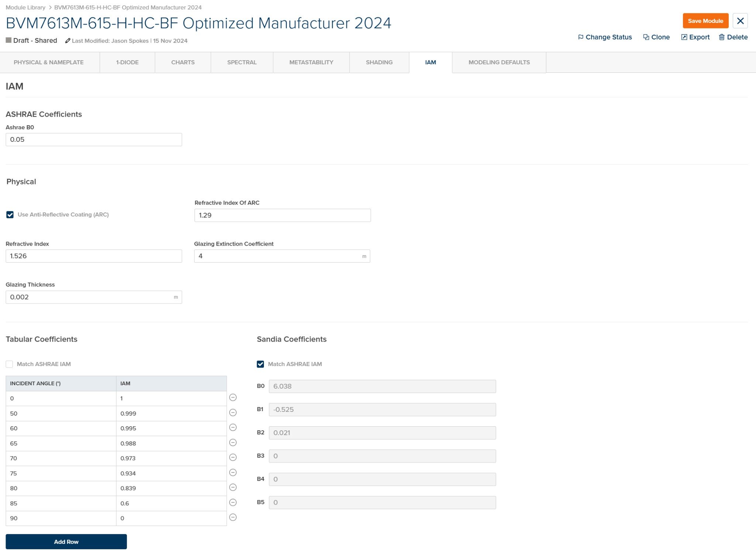Remove the 75 degree incident angle row
Viewport: 756px width, 560px height.
click(x=233, y=472)
